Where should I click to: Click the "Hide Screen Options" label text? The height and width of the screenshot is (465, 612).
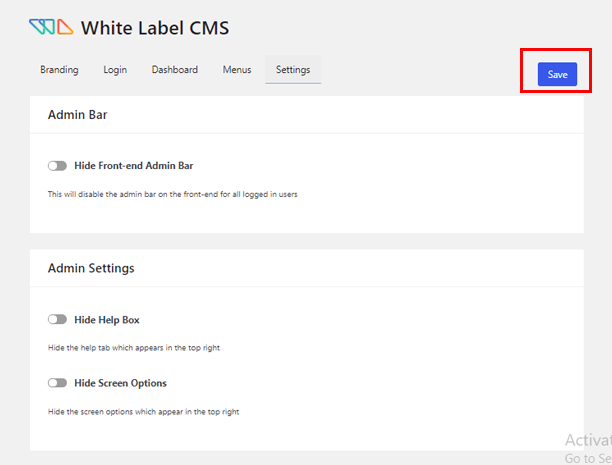click(x=120, y=383)
